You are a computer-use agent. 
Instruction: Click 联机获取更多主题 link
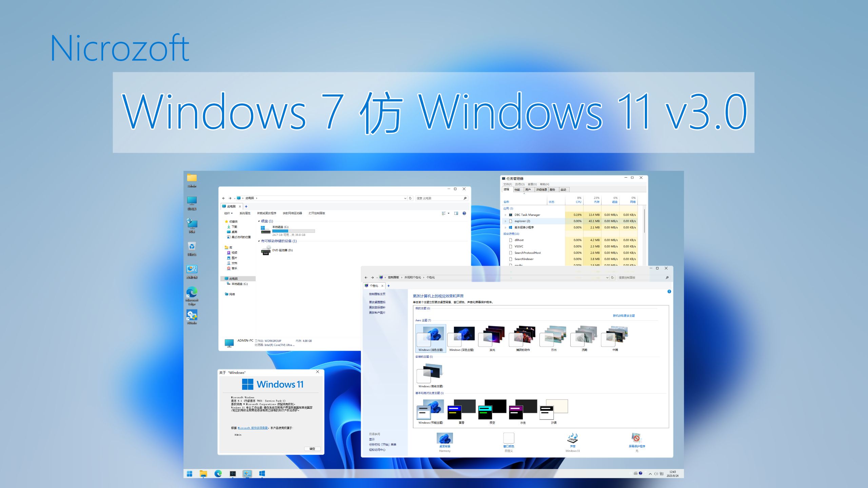(624, 316)
